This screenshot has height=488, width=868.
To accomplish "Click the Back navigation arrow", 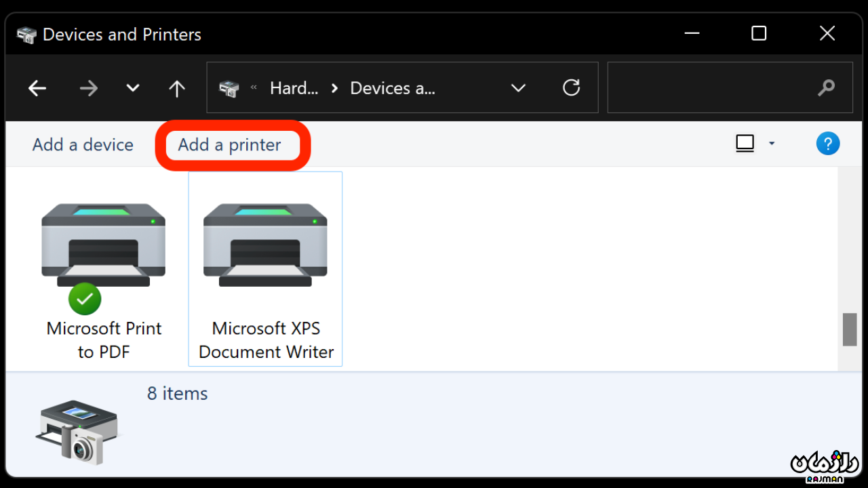I will [37, 88].
